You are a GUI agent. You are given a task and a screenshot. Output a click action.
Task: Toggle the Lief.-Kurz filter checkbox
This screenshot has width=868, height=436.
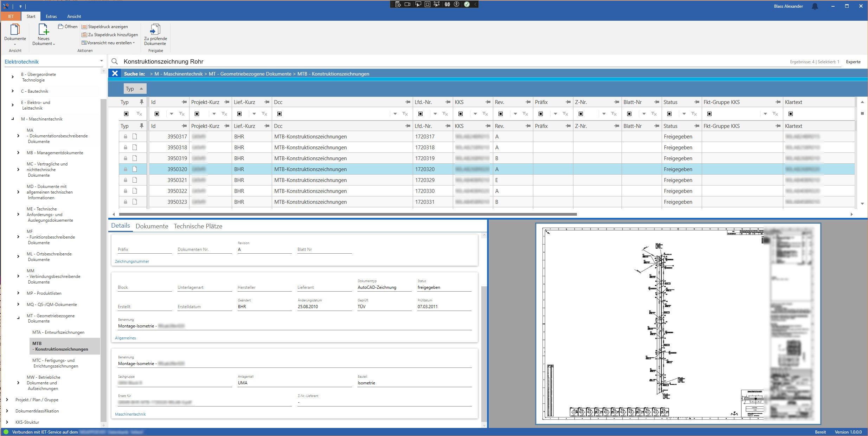239,114
